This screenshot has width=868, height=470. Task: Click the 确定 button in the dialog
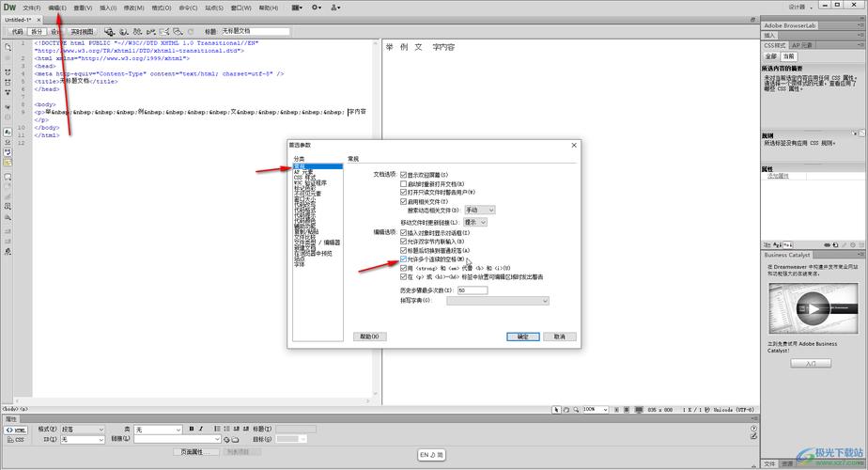(x=522, y=337)
